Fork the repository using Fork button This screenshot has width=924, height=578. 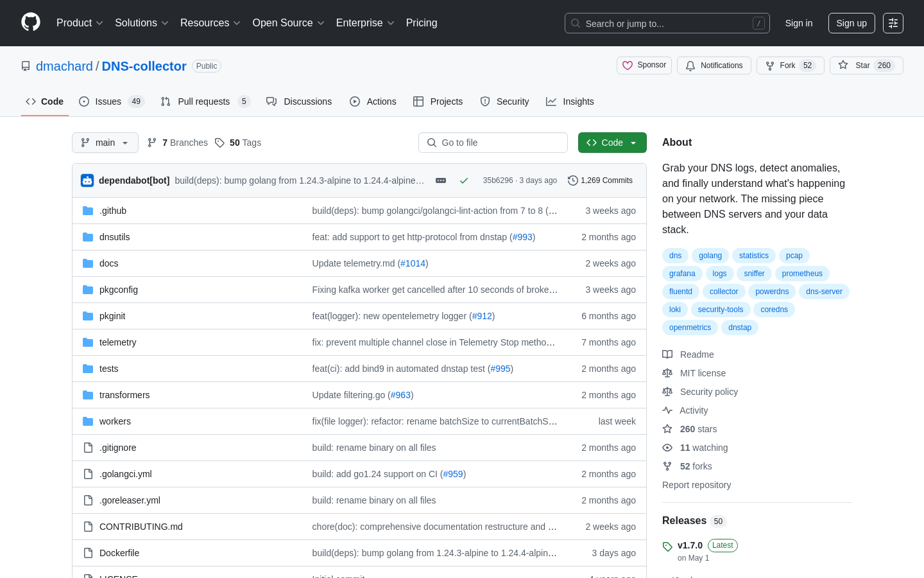click(x=791, y=66)
